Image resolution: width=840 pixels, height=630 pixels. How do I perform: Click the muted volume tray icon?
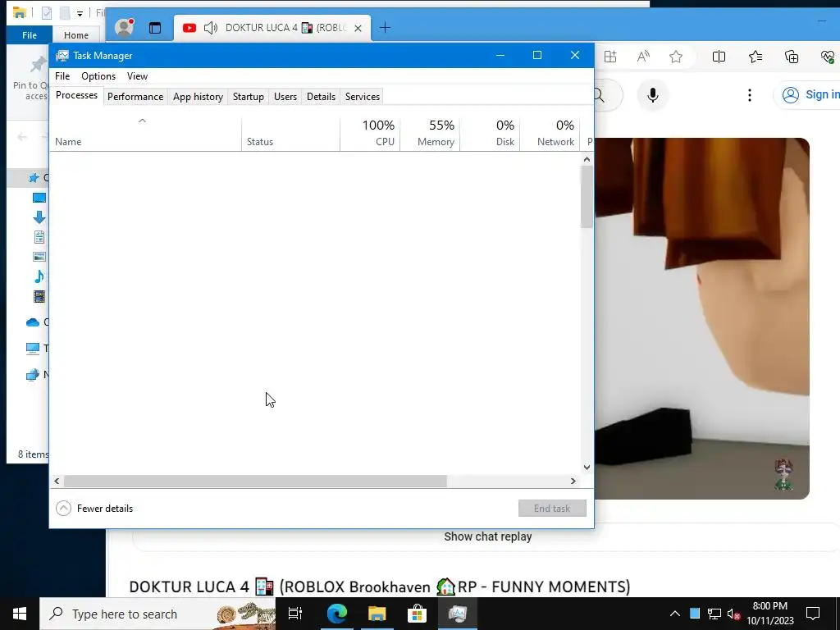(733, 614)
